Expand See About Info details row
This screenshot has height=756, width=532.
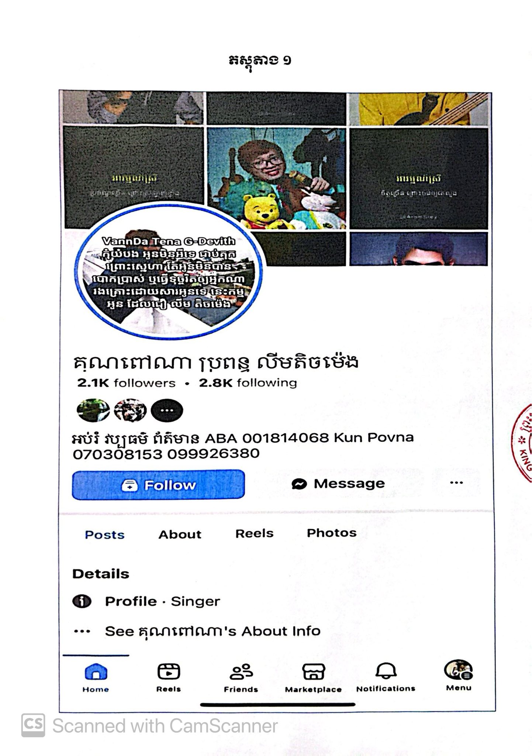coord(197,631)
